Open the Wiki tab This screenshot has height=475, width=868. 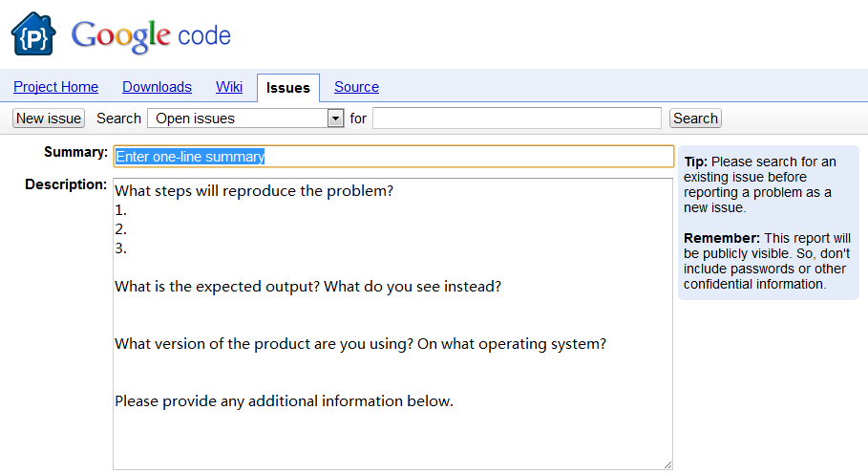229,87
